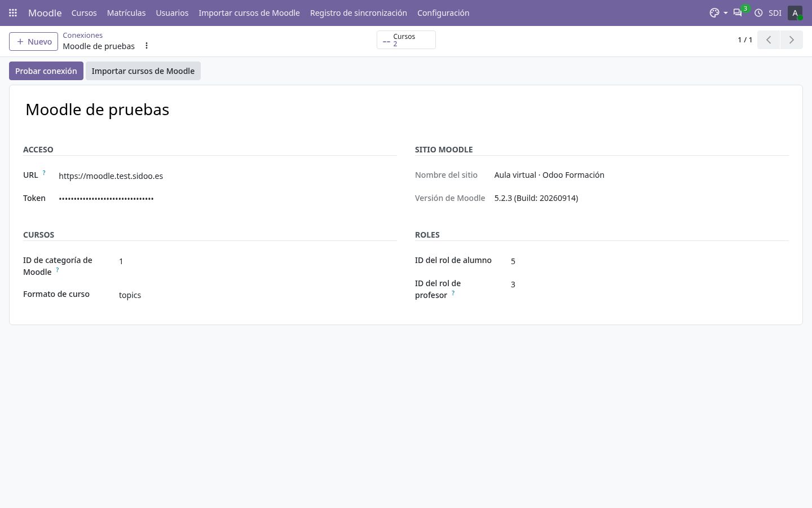Edit the Moodle category ID value 1

(258, 261)
